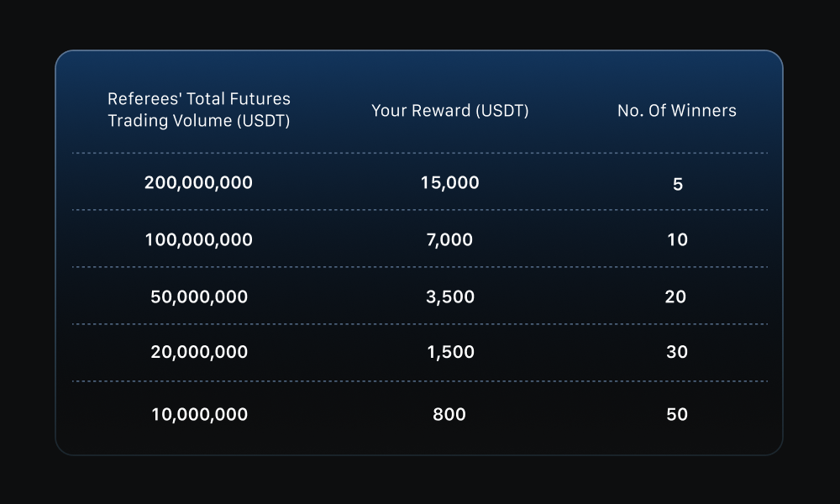Image resolution: width=840 pixels, height=504 pixels.
Task: Select the 200,000,000 trading volume cell
Action: point(198,182)
